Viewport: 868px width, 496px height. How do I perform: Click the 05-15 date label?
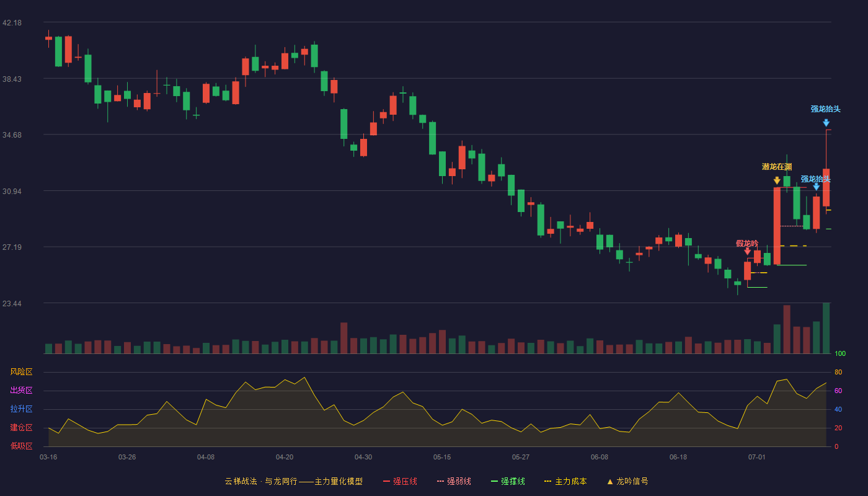pyautogui.click(x=442, y=457)
